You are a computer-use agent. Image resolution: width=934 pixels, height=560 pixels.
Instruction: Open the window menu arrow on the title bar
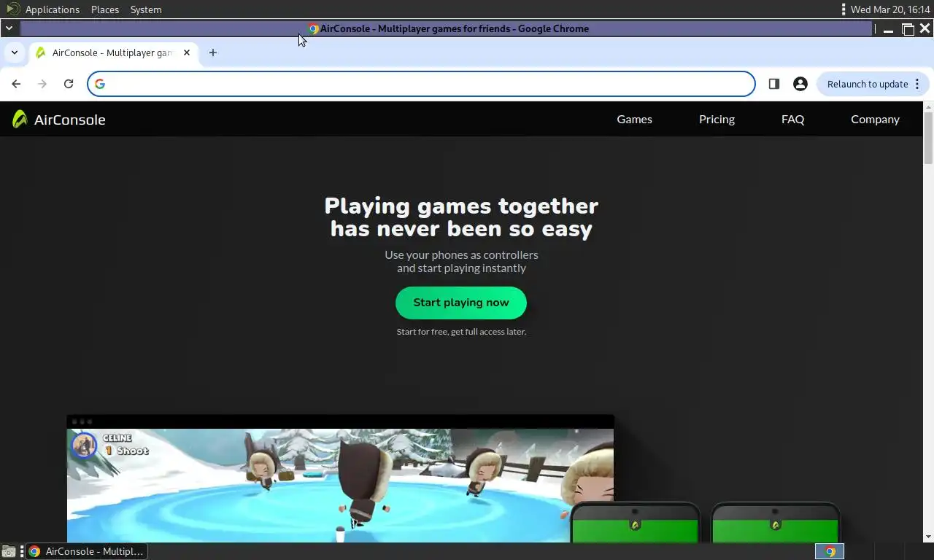coord(9,28)
